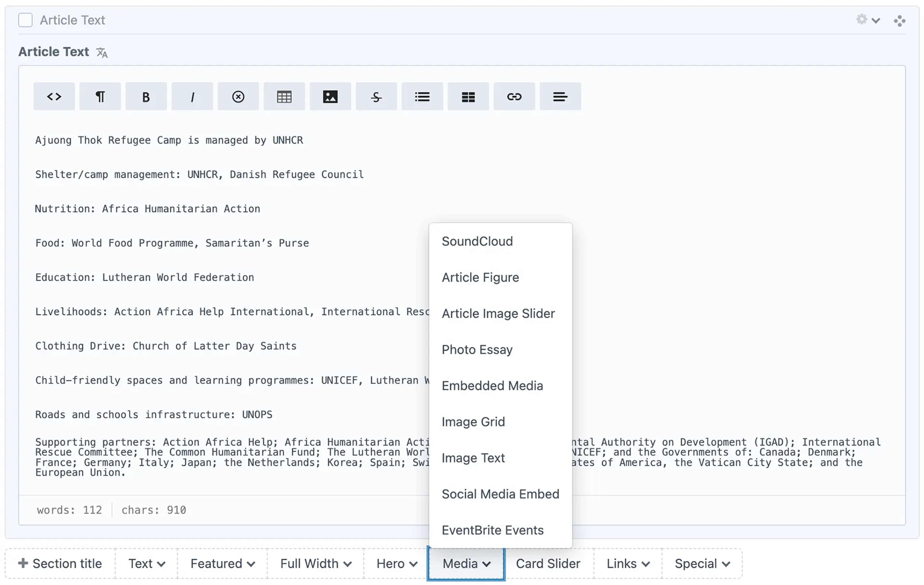Choose EventBrite Events option
Image resolution: width=924 pixels, height=585 pixels.
tap(501, 530)
